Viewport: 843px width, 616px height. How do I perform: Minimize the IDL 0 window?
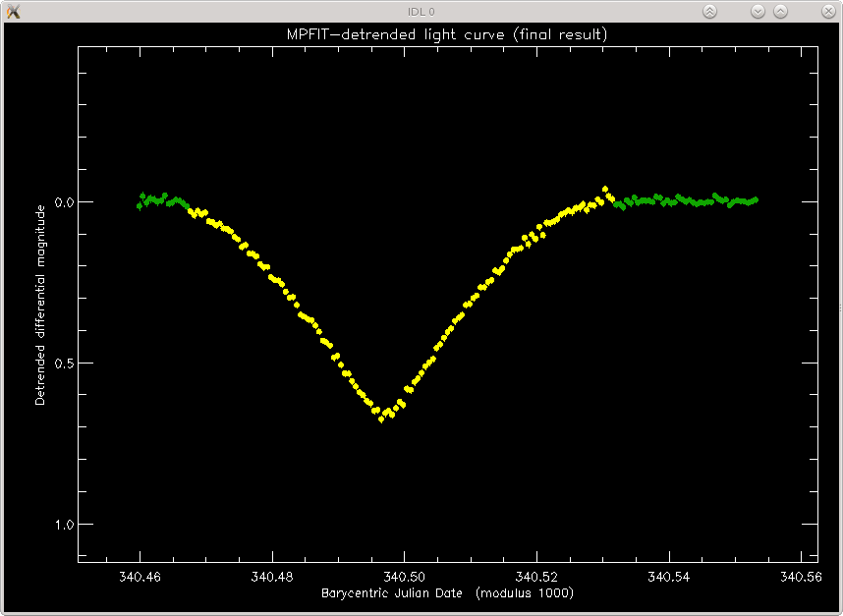758,11
